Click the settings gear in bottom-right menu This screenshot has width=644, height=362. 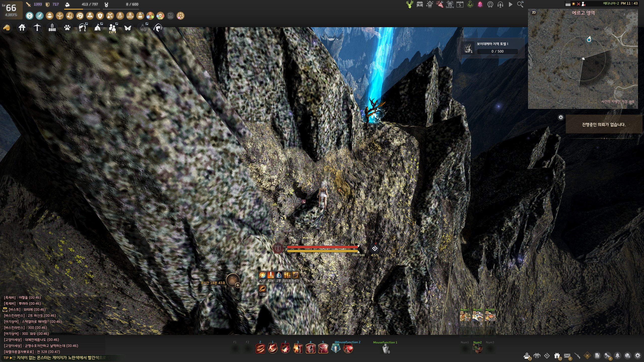pyautogui.click(x=637, y=355)
